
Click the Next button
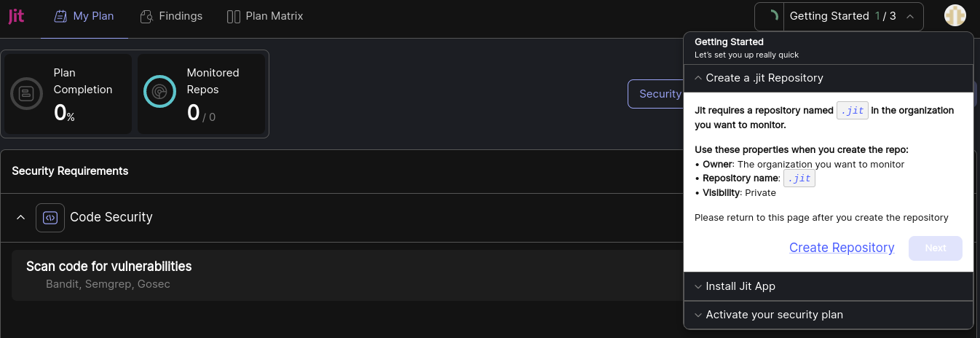(x=936, y=248)
